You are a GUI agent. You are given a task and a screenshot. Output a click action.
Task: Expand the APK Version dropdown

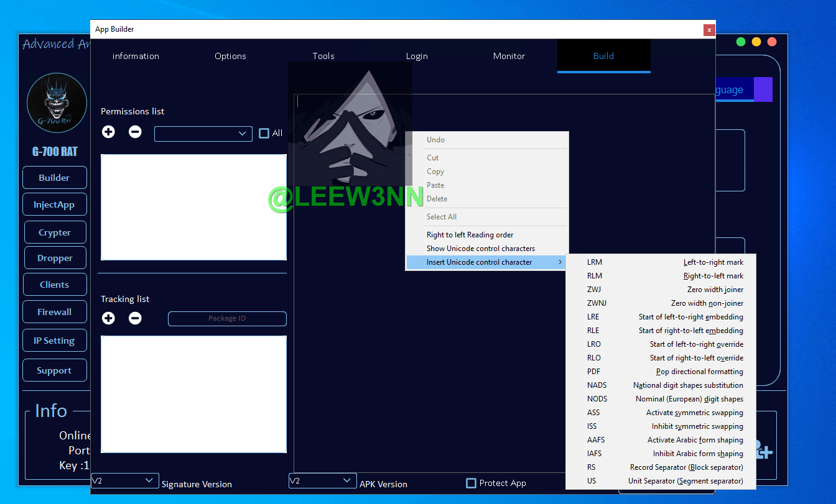[322, 480]
